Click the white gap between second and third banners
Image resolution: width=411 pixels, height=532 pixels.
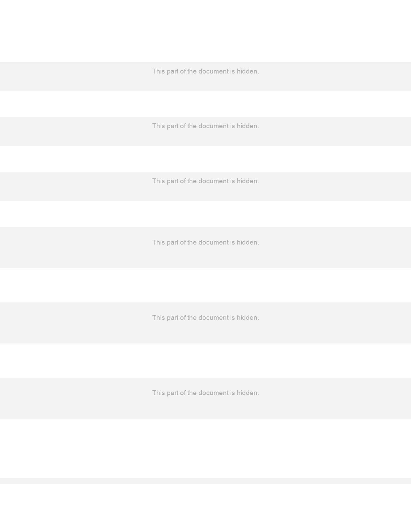tap(205, 159)
